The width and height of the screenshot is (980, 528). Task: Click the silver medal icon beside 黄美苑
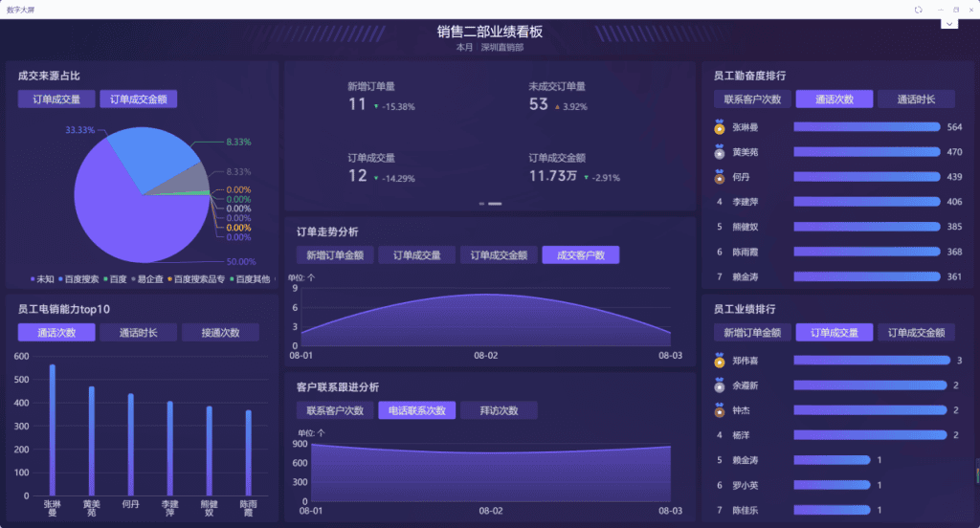(x=720, y=152)
